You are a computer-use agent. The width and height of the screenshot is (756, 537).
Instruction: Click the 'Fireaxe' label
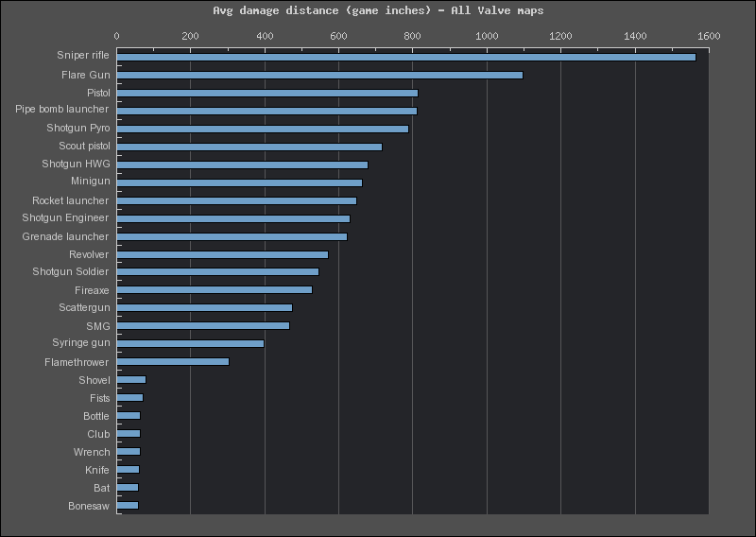92,290
